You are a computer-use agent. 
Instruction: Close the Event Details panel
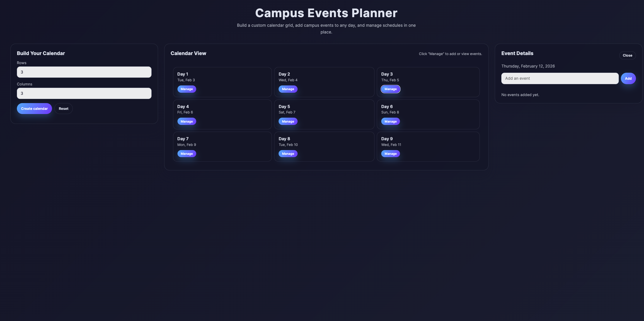pos(628,55)
